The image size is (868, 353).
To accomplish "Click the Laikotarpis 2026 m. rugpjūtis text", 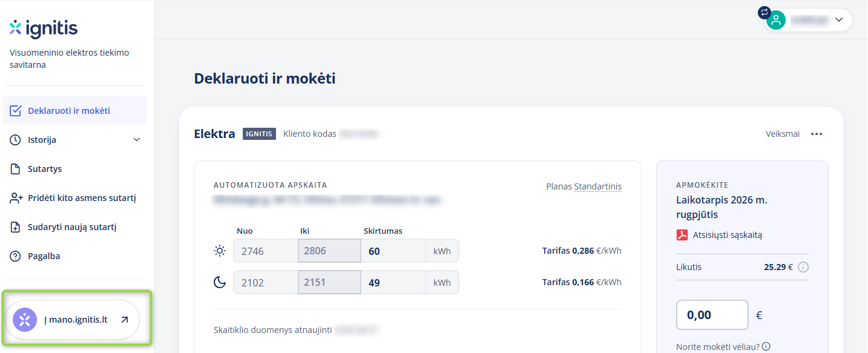I will pos(722,207).
